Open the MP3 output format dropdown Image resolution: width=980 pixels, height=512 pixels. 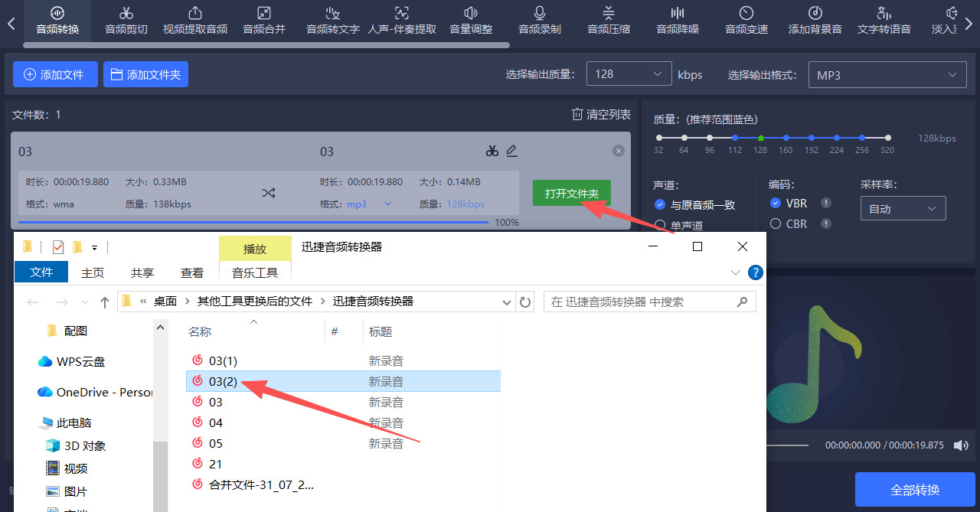coord(887,75)
